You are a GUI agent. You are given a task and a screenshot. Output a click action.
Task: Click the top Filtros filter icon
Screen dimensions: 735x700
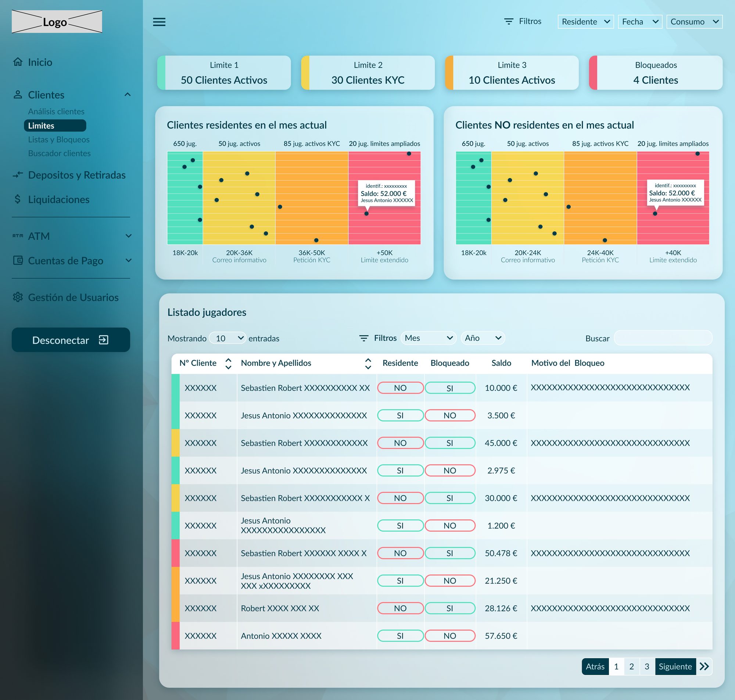pos(508,22)
